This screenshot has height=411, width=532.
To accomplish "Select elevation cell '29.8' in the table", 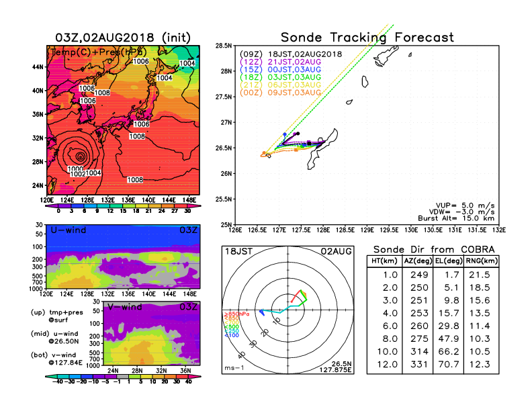I will (449, 326).
